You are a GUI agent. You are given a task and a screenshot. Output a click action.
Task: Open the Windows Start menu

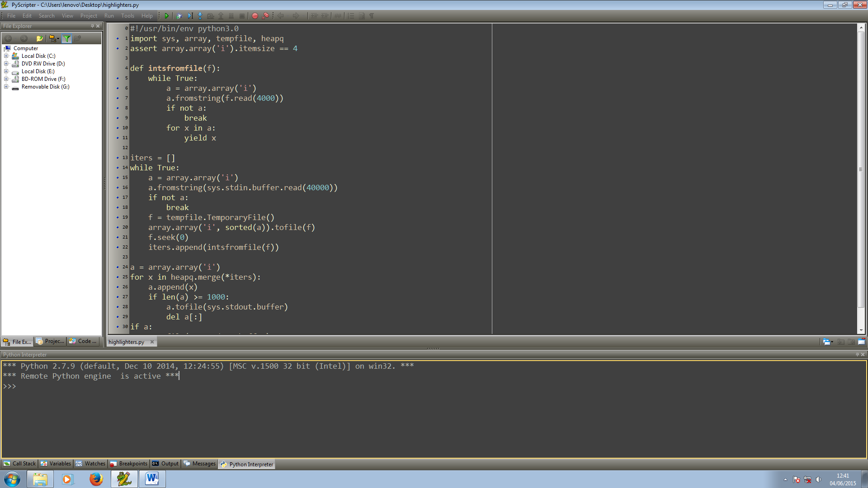pyautogui.click(x=12, y=479)
